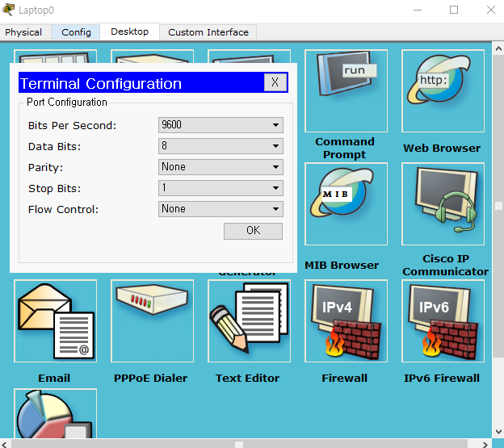Launch the Web Browser app
Screen dimensions: 504x448
tap(443, 91)
